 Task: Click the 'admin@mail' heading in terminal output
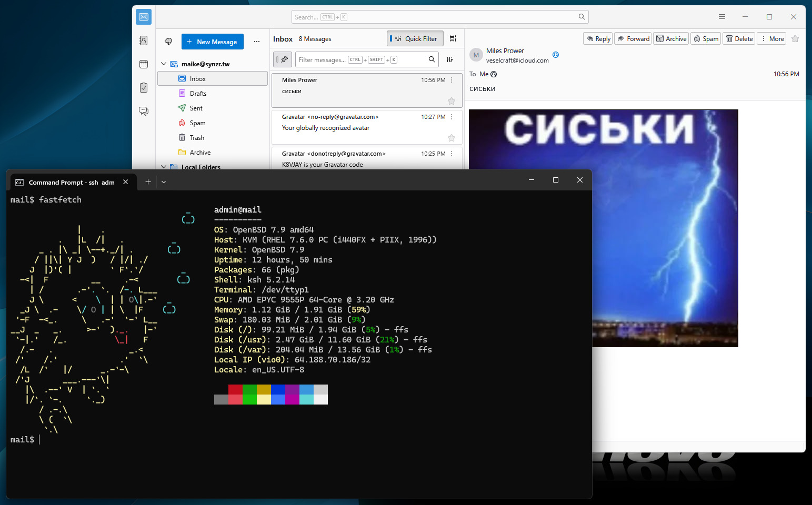[x=238, y=210]
